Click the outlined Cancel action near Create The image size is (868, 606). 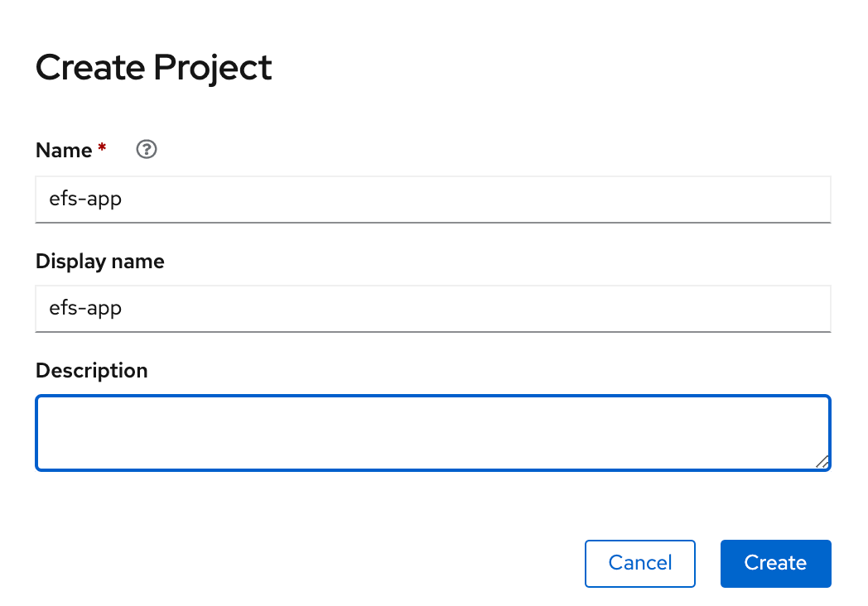click(x=639, y=563)
